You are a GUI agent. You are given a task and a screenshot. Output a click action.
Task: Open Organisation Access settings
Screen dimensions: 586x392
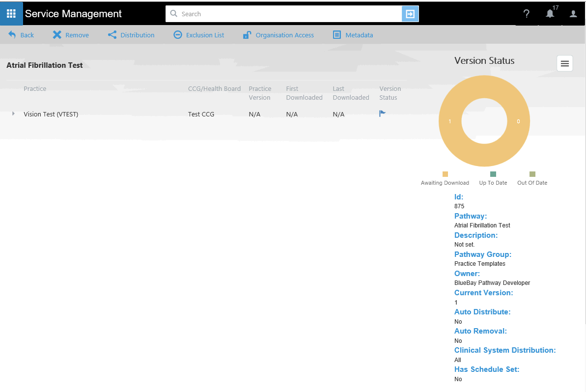(x=279, y=35)
